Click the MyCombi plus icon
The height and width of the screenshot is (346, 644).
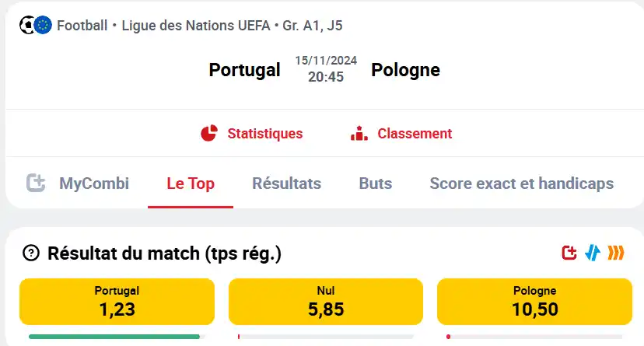tap(36, 183)
